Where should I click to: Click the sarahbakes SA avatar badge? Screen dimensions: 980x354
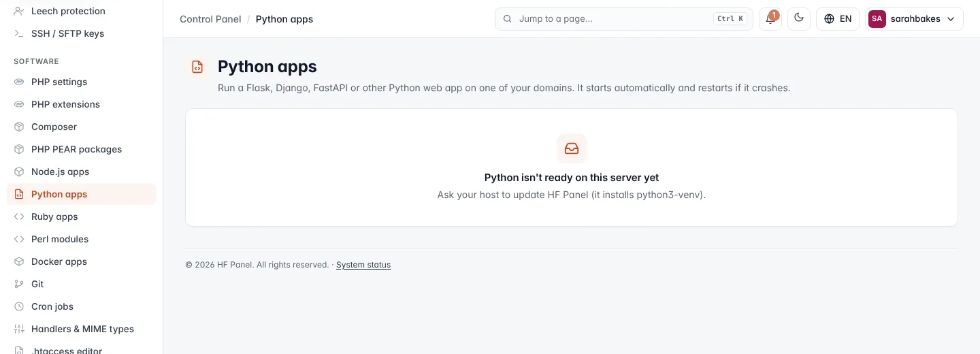(877, 19)
